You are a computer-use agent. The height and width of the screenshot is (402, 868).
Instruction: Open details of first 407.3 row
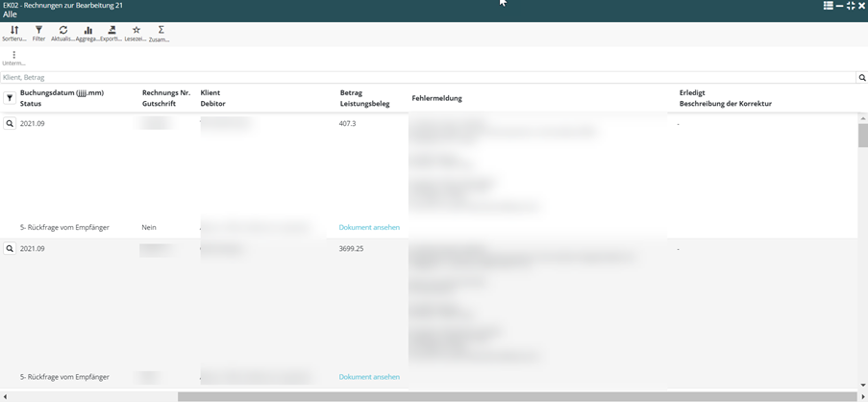10,124
